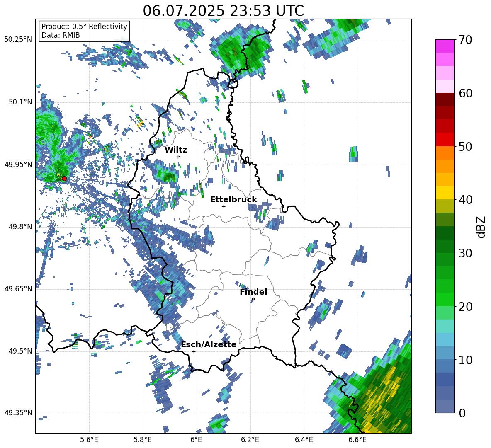Screen dimensions: 491x448
Task: Click the yellow colorbar swatch at 40
Action: click(x=445, y=193)
